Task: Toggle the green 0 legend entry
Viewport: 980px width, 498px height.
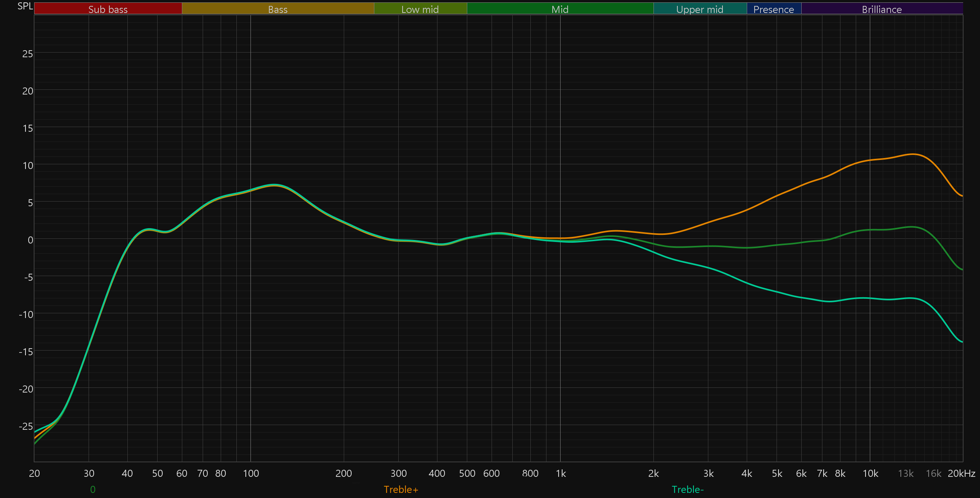Action: point(93,489)
